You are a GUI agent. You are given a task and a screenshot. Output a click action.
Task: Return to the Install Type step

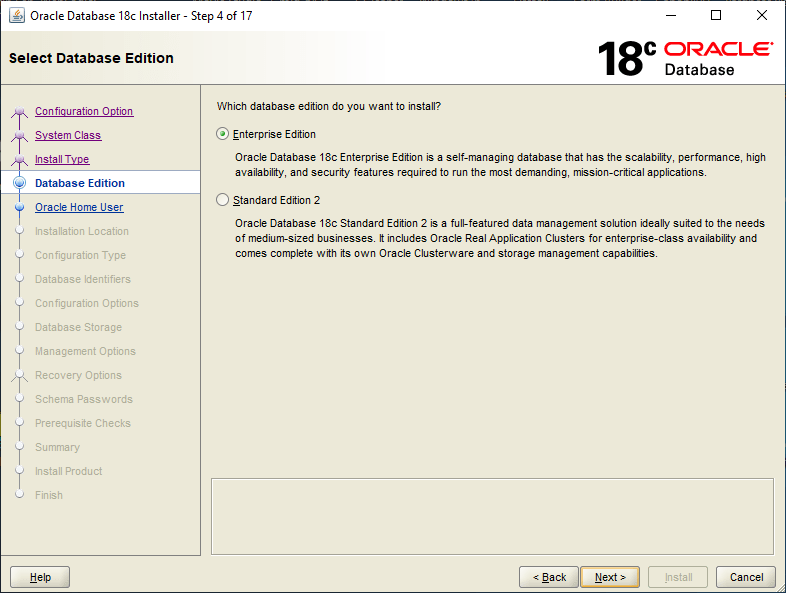(x=62, y=159)
